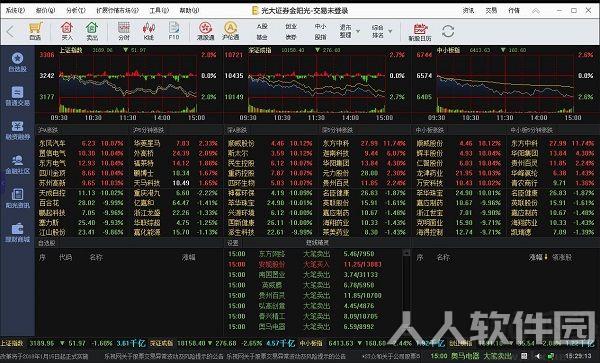This screenshot has width=600, height=363.
Task: Switch to the 行情 tab at top right
Action: pos(514,11)
